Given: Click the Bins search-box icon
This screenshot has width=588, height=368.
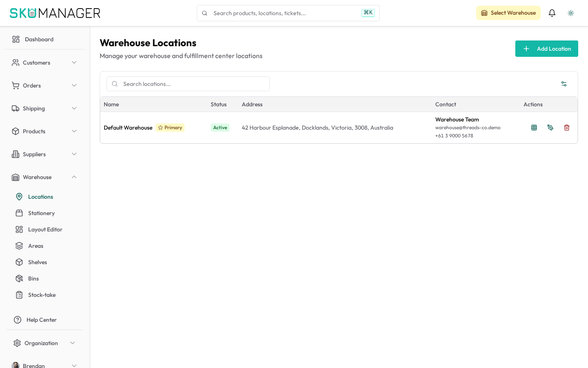Looking at the screenshot, I should [x=19, y=278].
